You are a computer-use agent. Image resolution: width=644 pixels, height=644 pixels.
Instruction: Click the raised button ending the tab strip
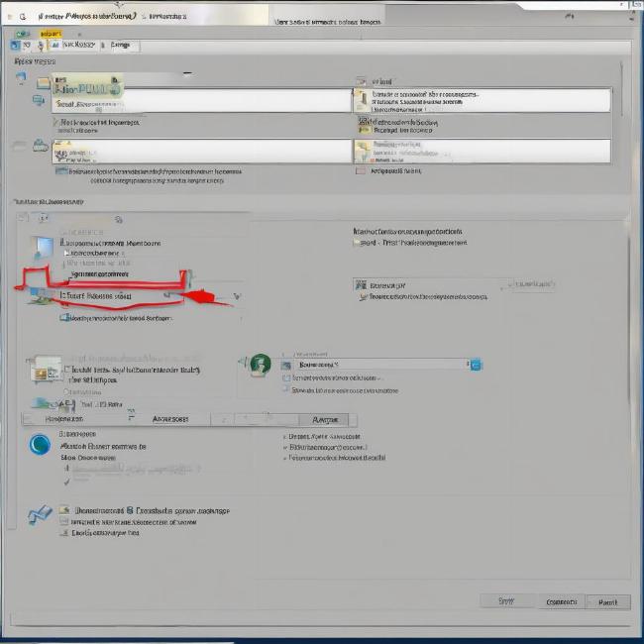click(324, 419)
